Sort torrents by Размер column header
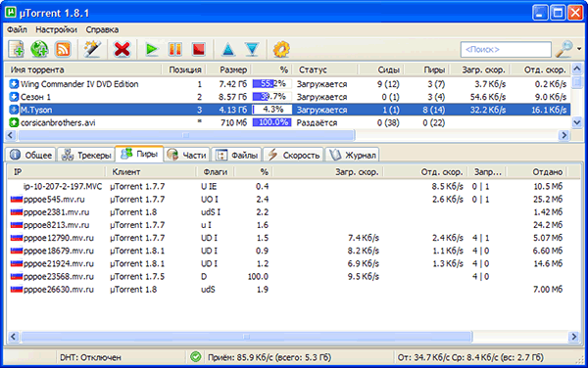The image size is (588, 368). coord(233,69)
